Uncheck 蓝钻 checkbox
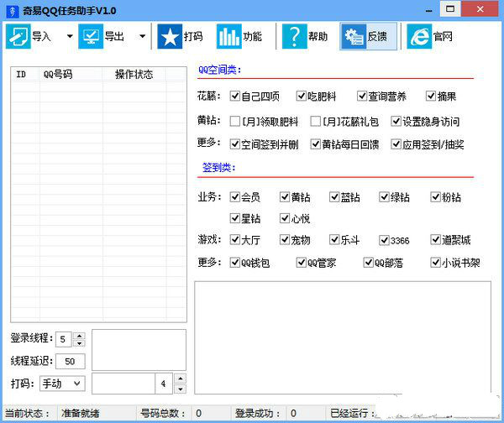The image size is (504, 423). click(334, 196)
